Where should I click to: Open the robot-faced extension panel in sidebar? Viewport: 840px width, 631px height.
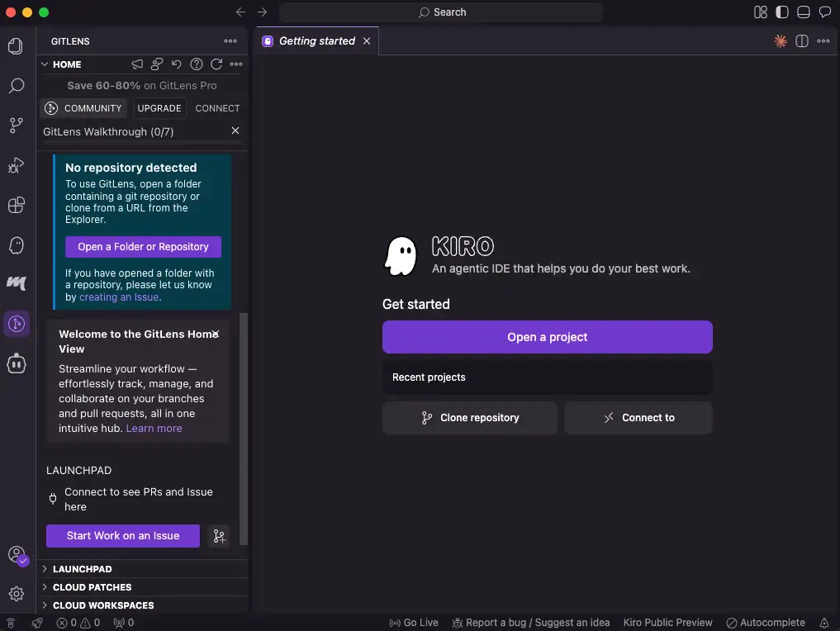[16, 363]
